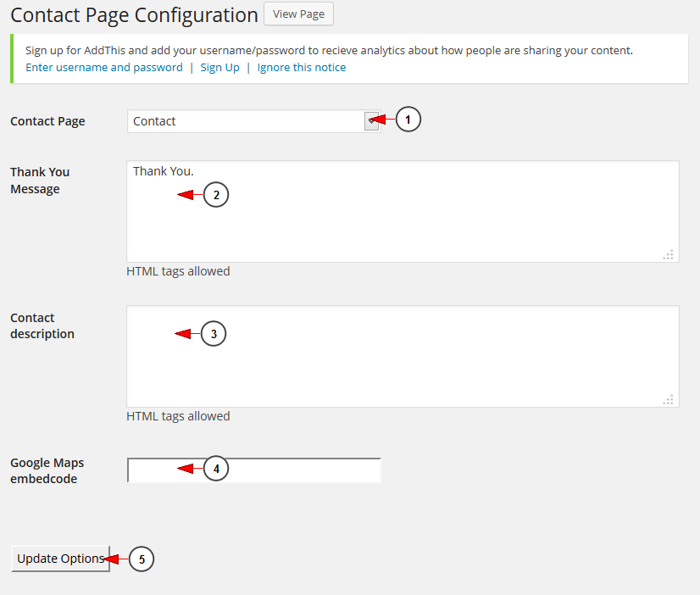
Task: Open the Enter username and password link
Action: tap(104, 68)
